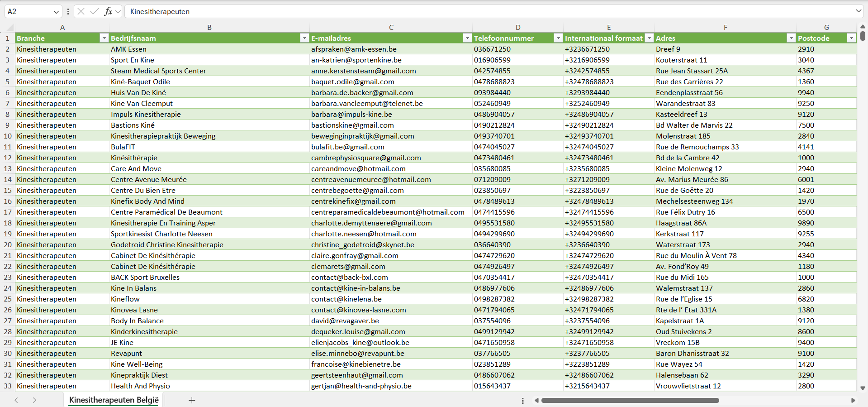Click the Cancel X icon in formula bar
The width and height of the screenshot is (868, 407).
coord(81,11)
